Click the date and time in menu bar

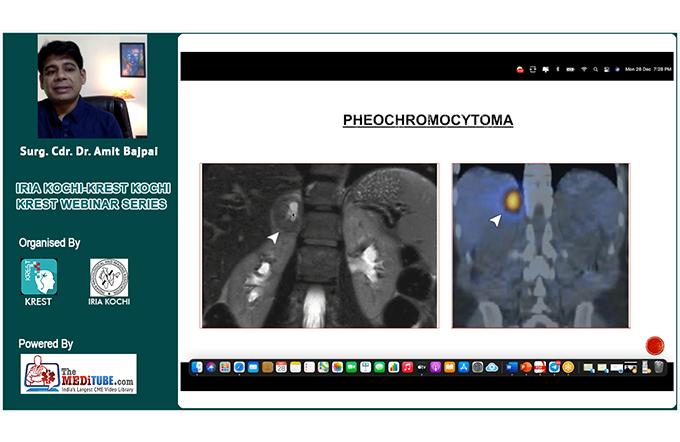tap(648, 69)
